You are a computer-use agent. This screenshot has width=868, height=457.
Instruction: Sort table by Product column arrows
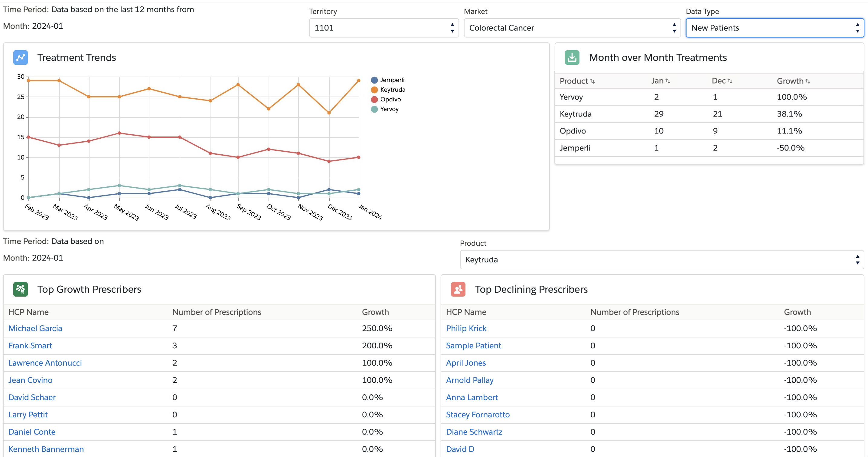coord(592,81)
